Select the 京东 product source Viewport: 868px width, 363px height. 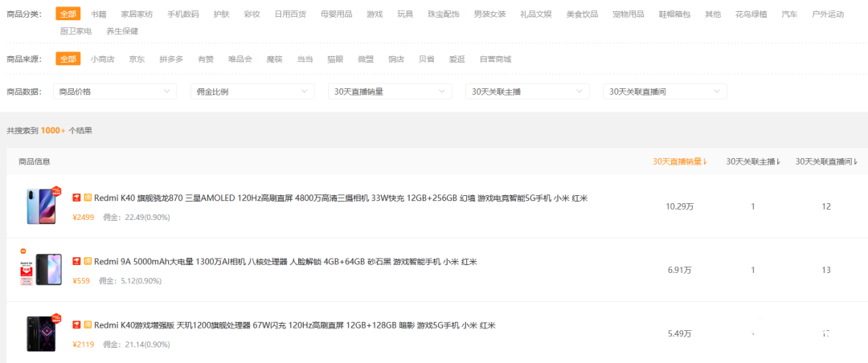[x=137, y=59]
